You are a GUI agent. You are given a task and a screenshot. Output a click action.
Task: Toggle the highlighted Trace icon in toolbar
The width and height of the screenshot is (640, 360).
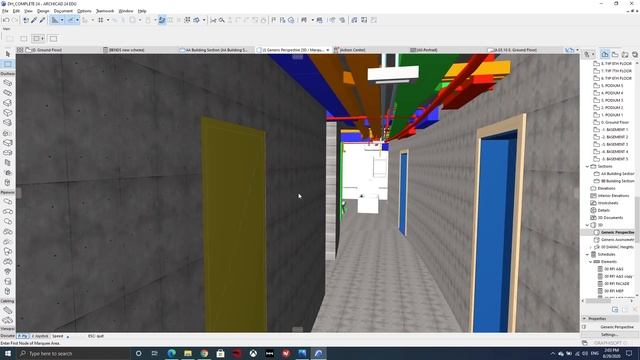162,20
